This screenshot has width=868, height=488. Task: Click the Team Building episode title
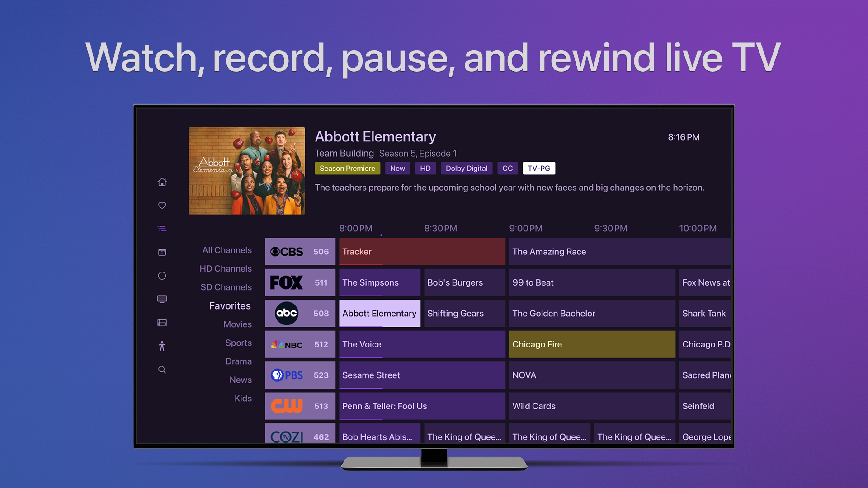[344, 153]
